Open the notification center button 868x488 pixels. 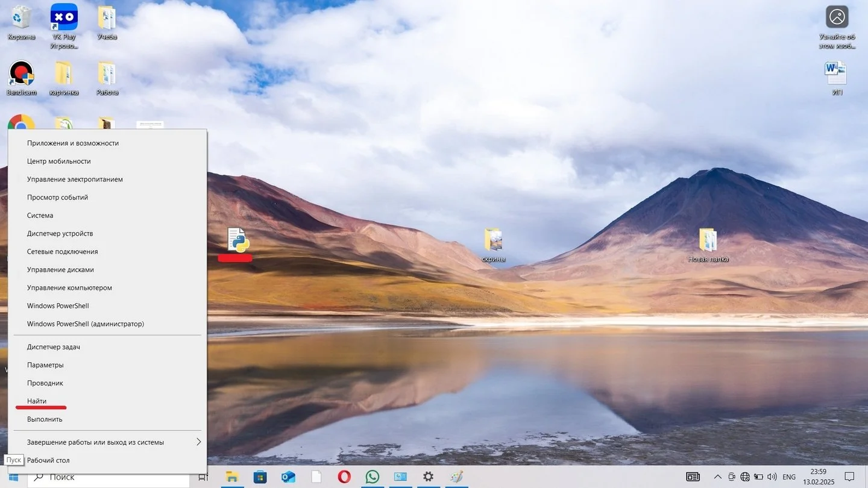(x=849, y=477)
